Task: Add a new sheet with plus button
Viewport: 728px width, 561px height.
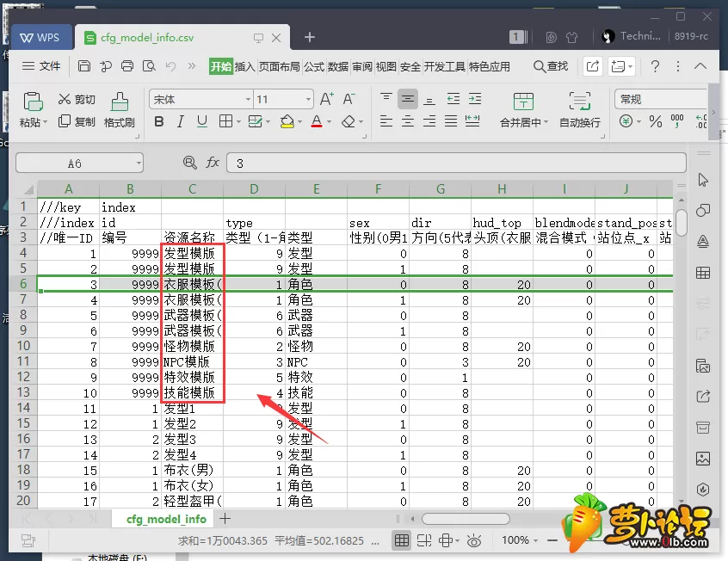Action: coord(225,519)
